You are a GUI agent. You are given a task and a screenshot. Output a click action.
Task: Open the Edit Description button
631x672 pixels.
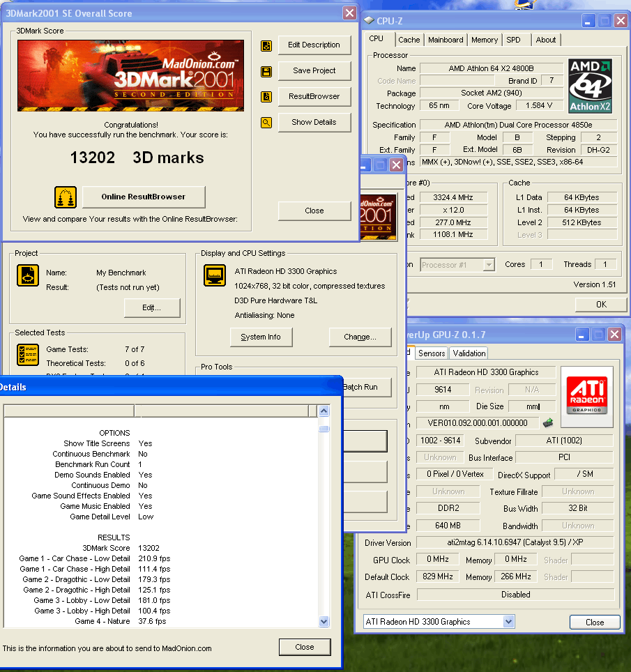[314, 45]
